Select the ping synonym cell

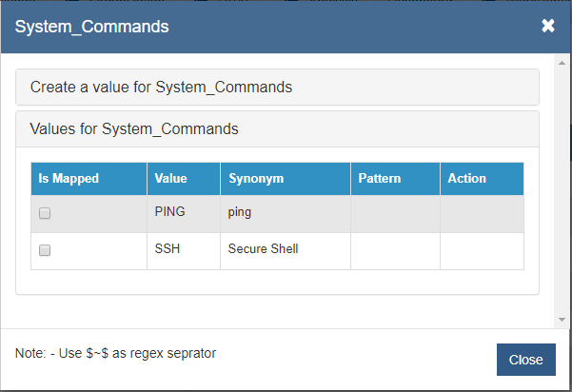coord(240,212)
